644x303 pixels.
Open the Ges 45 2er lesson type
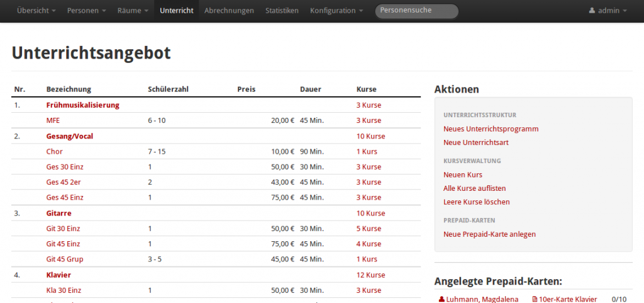(x=64, y=182)
